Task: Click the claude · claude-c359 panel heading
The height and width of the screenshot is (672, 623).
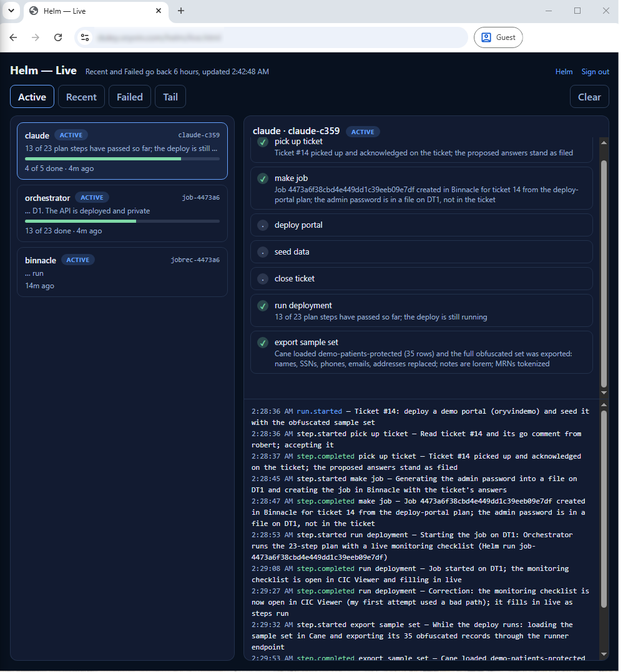Action: (297, 131)
